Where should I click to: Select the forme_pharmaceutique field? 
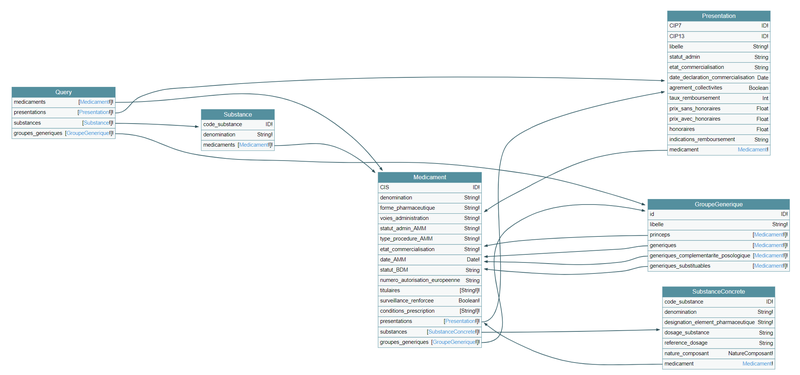(x=430, y=208)
